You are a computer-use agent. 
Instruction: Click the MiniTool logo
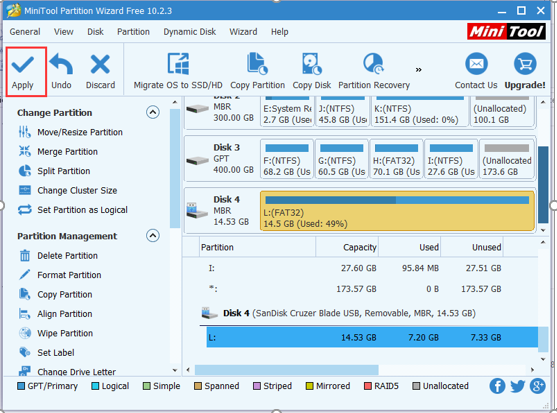[x=506, y=32]
